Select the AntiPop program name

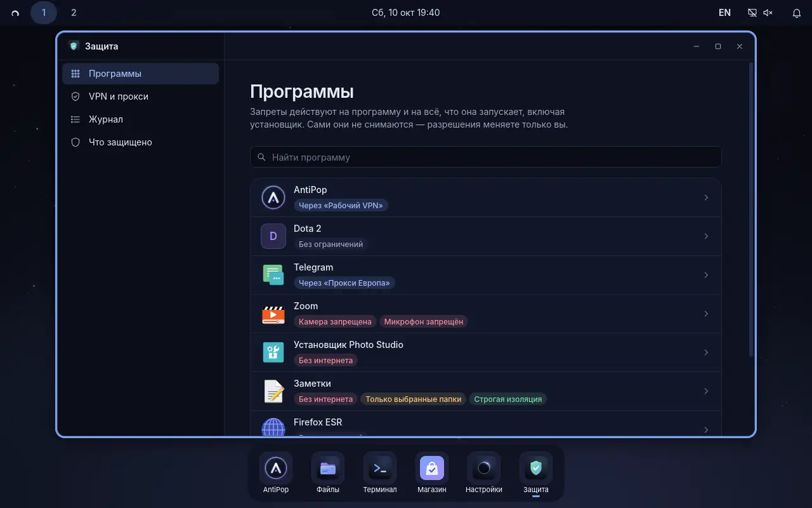click(x=310, y=190)
